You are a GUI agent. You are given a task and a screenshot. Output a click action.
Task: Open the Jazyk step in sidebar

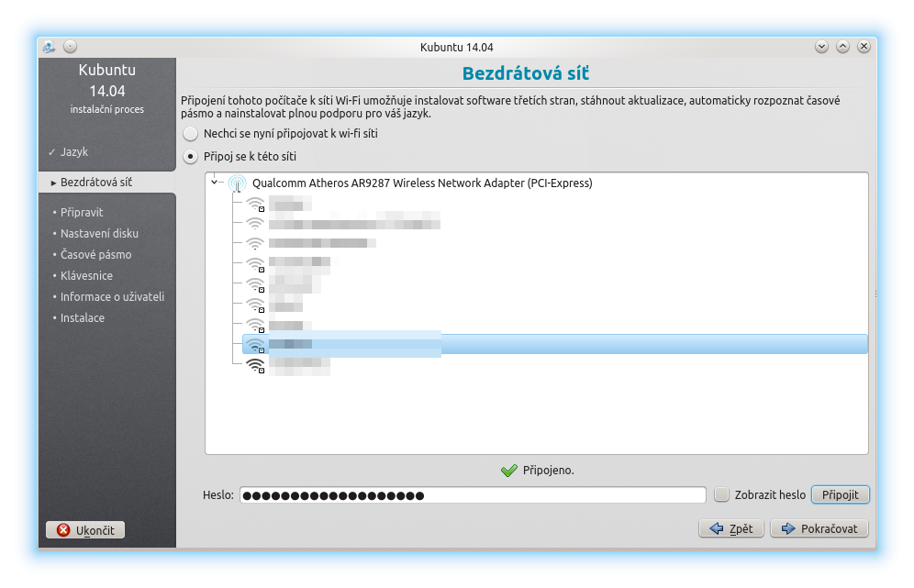74,152
